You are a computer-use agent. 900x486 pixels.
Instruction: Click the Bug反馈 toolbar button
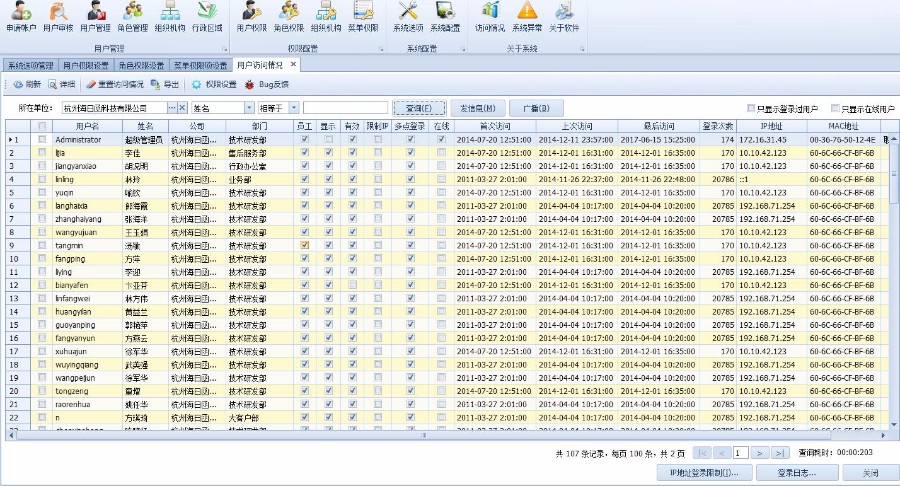(x=267, y=84)
